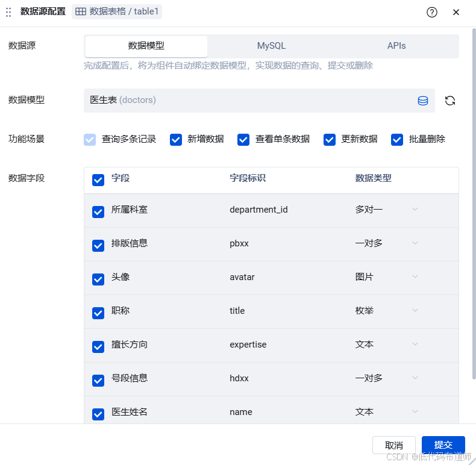This screenshot has height=465, width=476.
Task: Uncheck the 职称 field checkbox
Action: [98, 313]
